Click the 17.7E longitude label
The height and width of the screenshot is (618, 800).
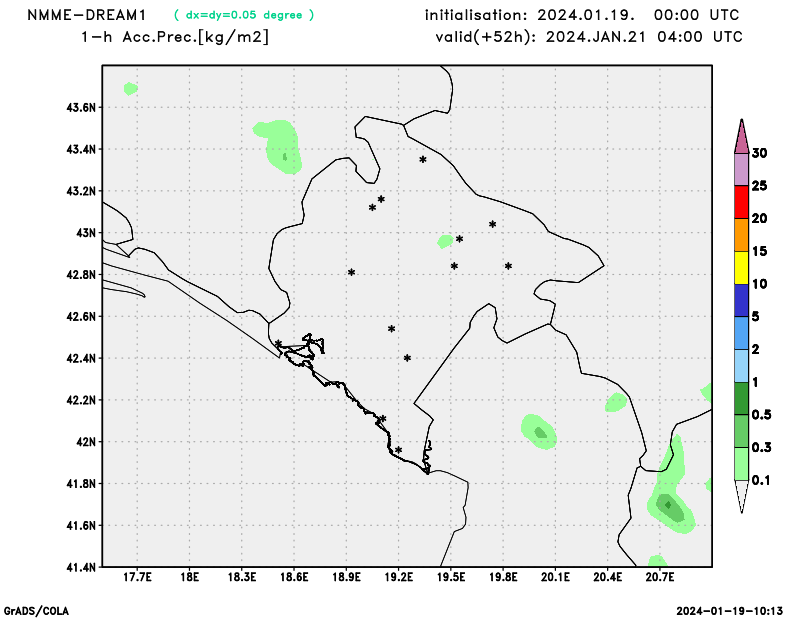(137, 577)
